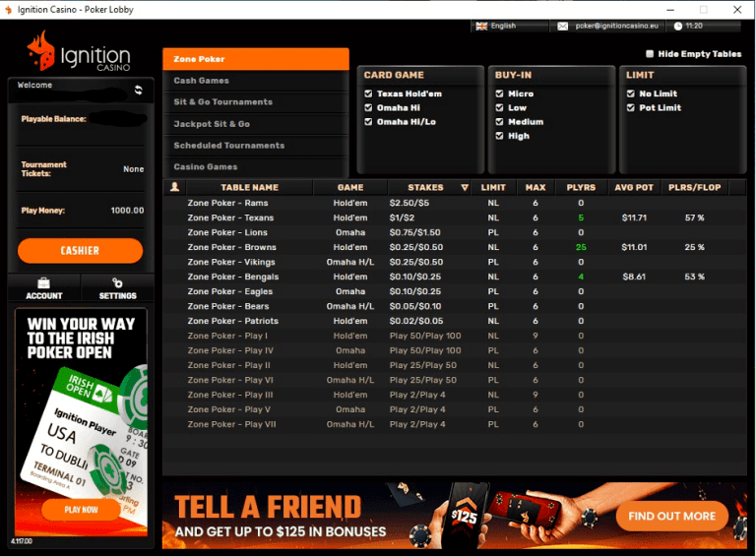Uncheck Texas Hold'em card game filter
The image size is (756, 557).
click(x=368, y=93)
